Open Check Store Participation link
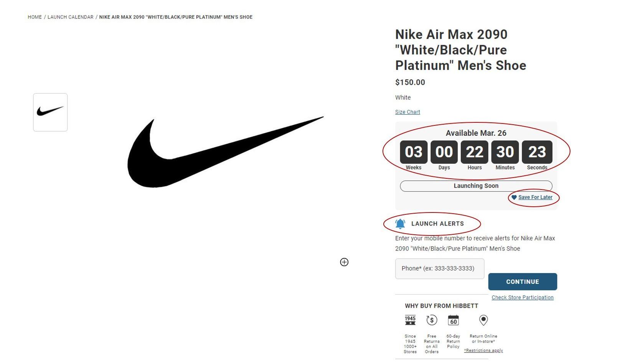 (523, 298)
